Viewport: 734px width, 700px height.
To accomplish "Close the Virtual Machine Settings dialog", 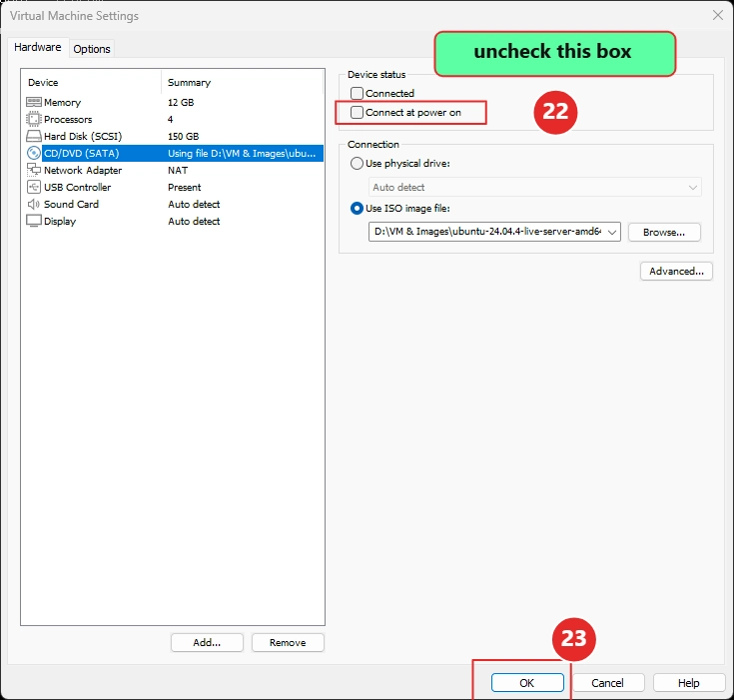I will [x=718, y=15].
